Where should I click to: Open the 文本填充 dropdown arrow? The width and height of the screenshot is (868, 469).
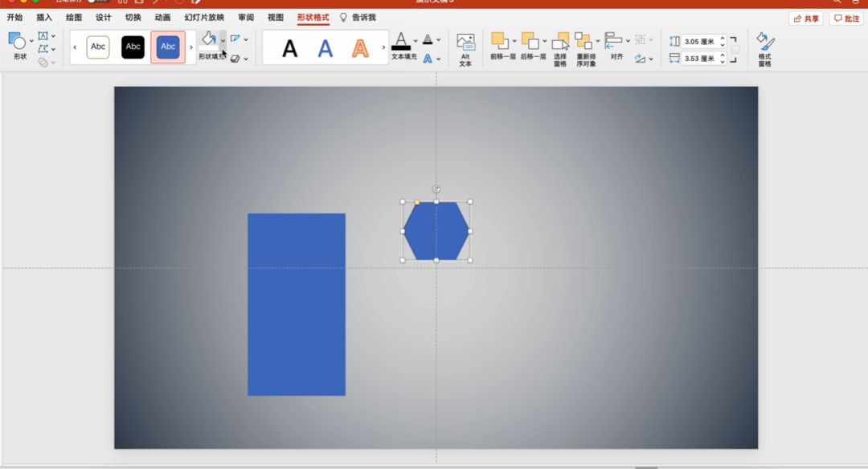click(x=416, y=41)
